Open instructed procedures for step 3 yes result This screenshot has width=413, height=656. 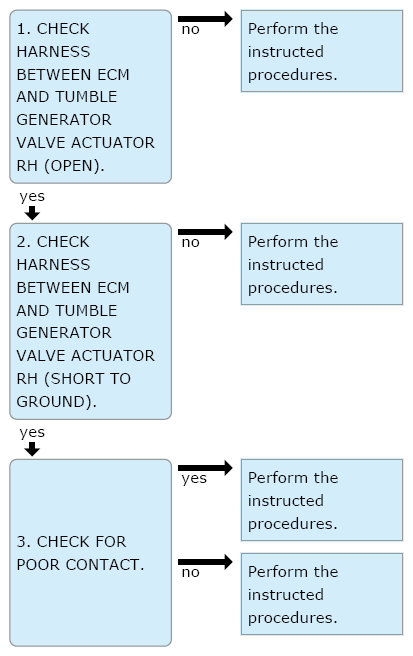[322, 500]
